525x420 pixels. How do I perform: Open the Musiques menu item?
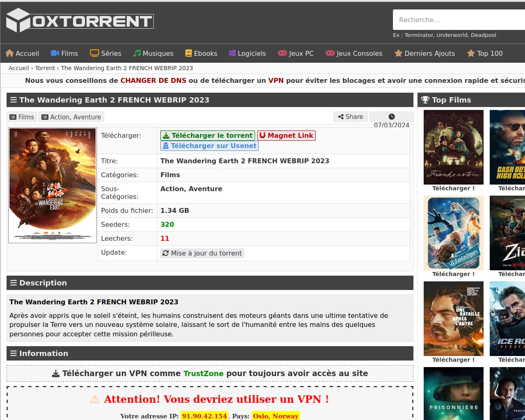click(x=153, y=53)
